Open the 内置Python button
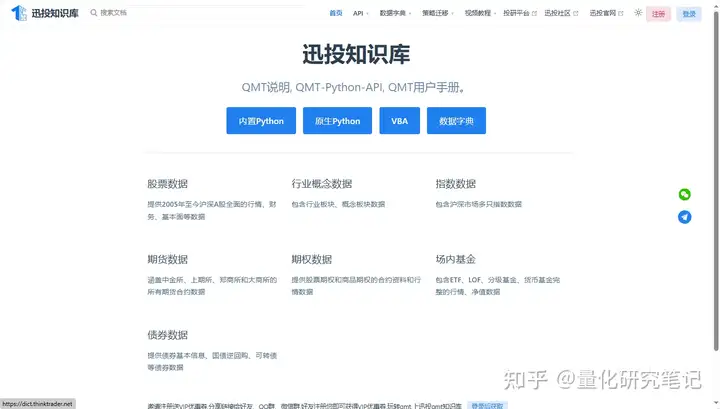 point(261,121)
